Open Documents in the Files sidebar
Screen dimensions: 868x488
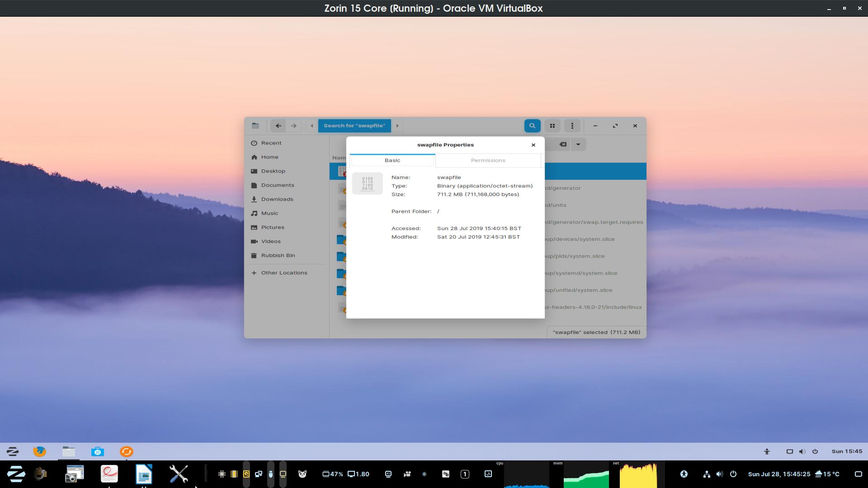click(287, 185)
